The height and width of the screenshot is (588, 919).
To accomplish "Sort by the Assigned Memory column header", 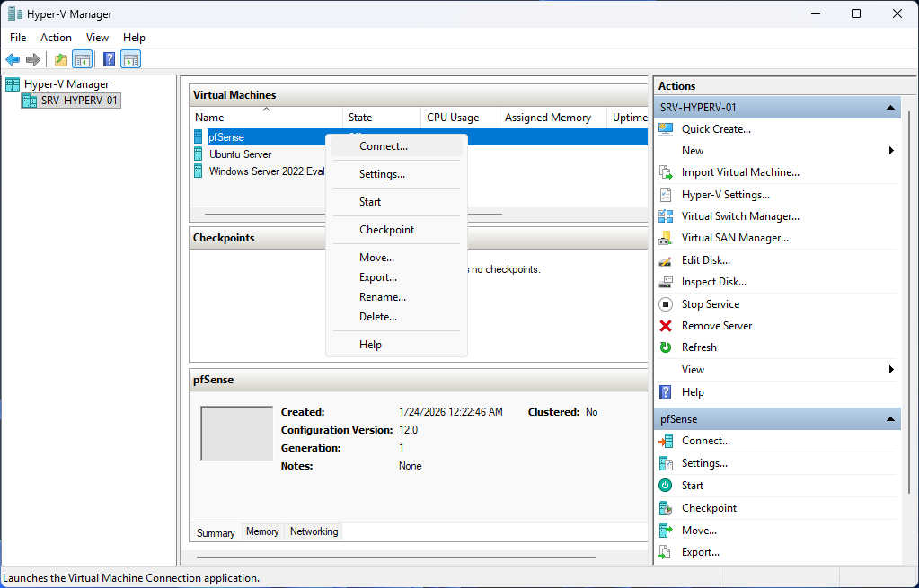I will pyautogui.click(x=548, y=118).
